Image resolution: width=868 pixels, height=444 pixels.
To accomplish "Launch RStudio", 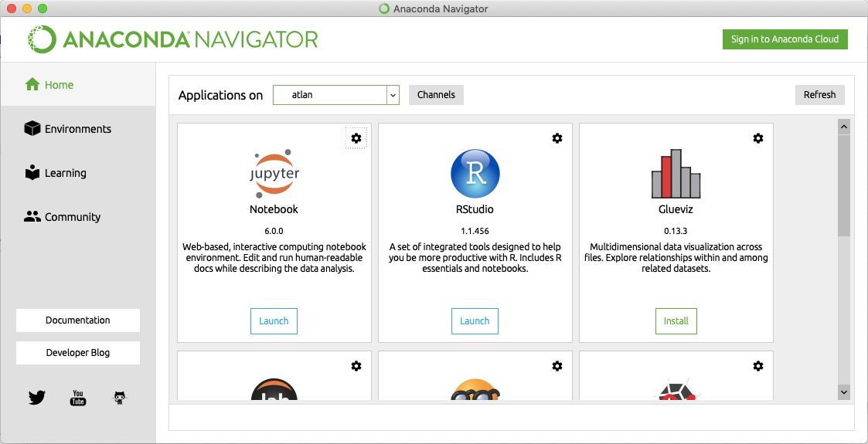I will pyautogui.click(x=475, y=320).
